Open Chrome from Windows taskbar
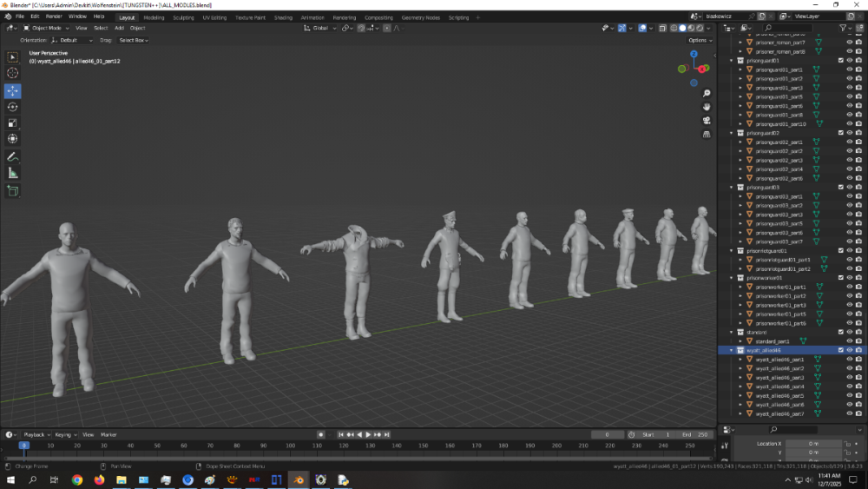 77,479
